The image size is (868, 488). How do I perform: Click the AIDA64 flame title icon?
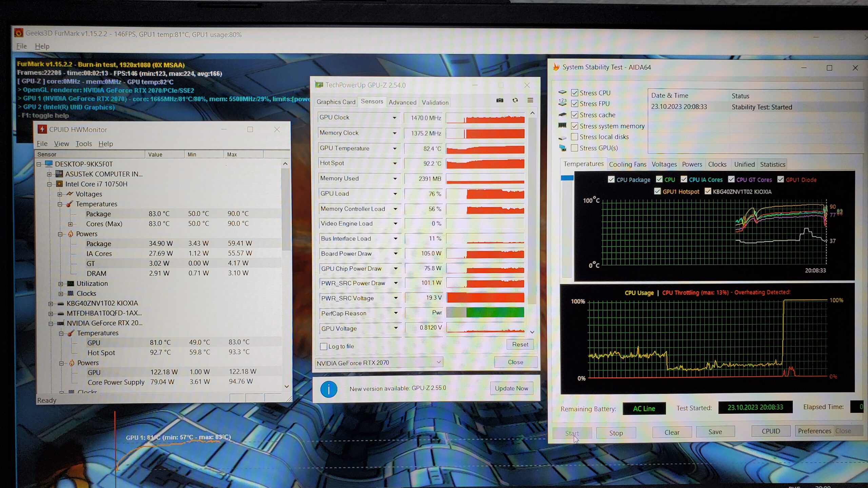tap(556, 67)
